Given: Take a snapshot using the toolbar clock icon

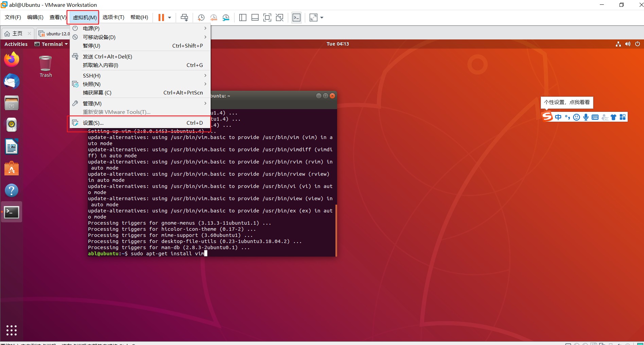Looking at the screenshot, I should (x=201, y=18).
